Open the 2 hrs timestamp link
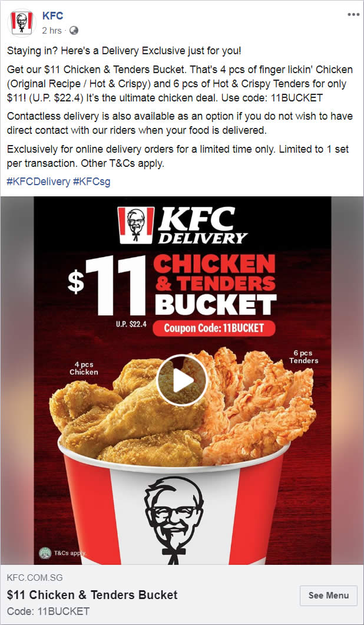The width and height of the screenshot is (364, 625). 52,31
